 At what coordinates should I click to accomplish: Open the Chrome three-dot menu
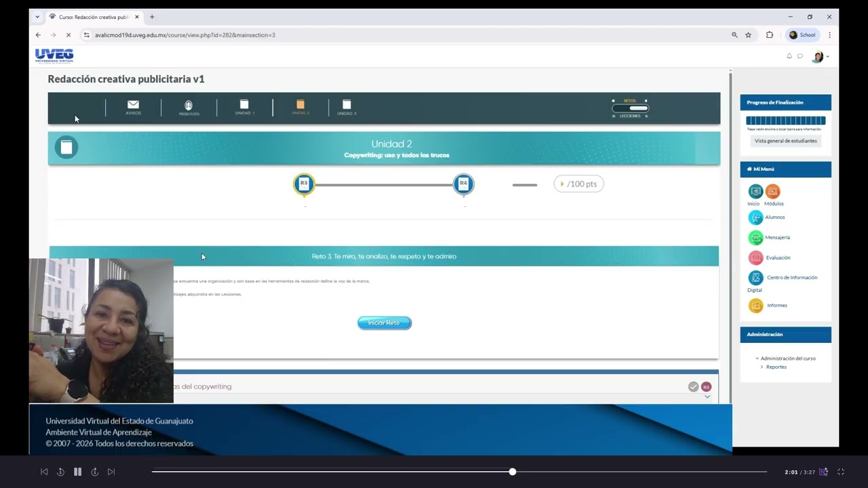coord(829,35)
